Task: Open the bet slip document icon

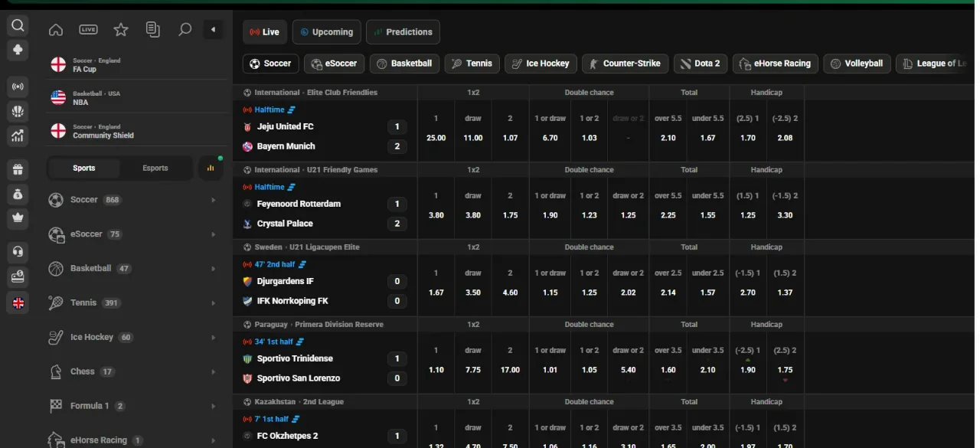Action: click(153, 30)
